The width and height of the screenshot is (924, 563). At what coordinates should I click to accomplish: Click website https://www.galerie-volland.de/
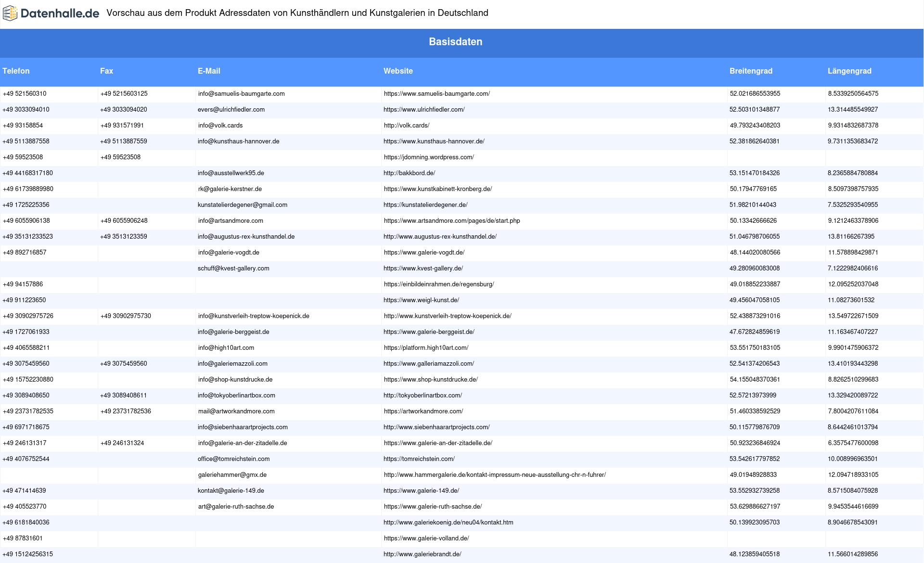tap(426, 538)
